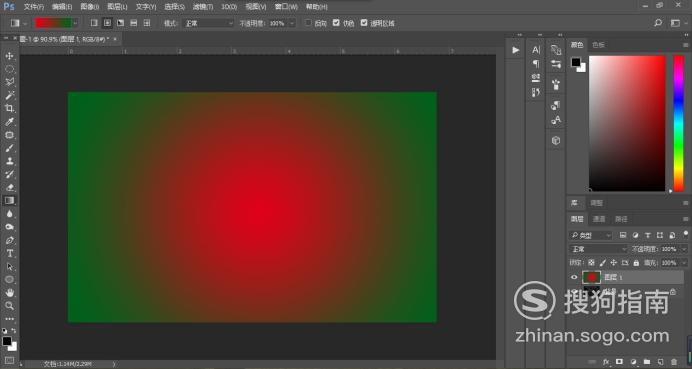Select the Path Selection tool
692x369 pixels.
tap(9, 267)
